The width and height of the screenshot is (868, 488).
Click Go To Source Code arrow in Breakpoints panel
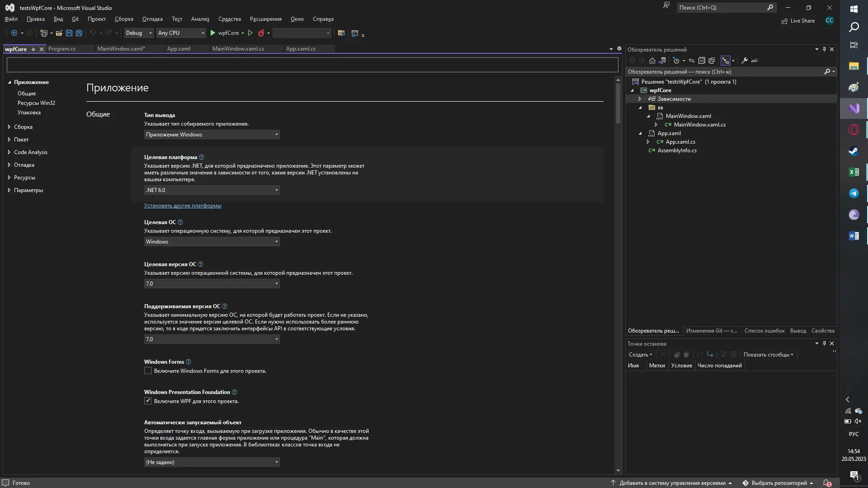tap(710, 355)
